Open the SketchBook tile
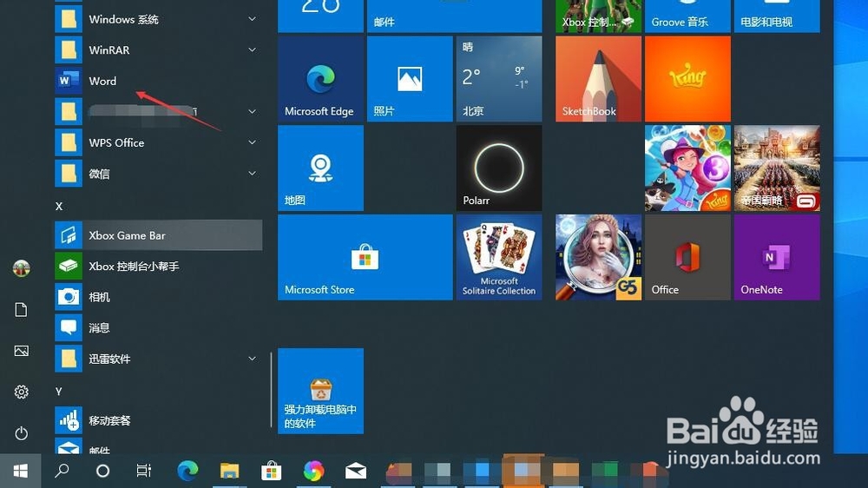Screen dimensions: 868x488 click(598, 79)
